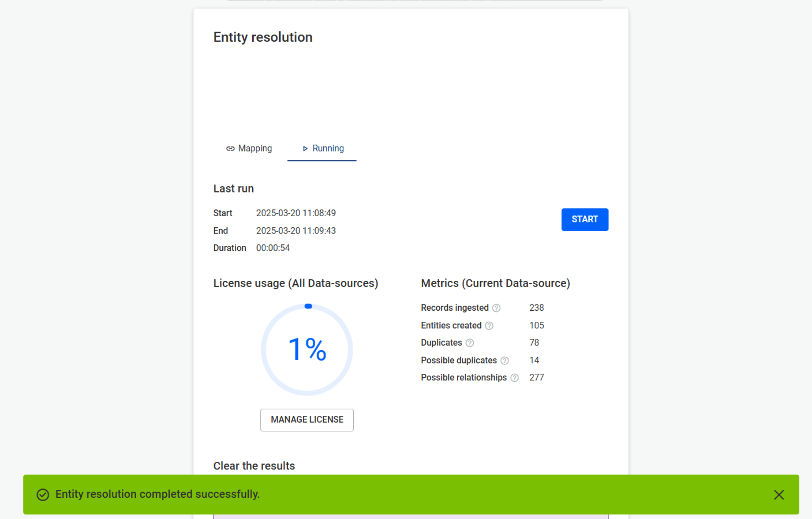This screenshot has width=812, height=519.
Task: Click help icon next to Records ingested
Action: (496, 308)
